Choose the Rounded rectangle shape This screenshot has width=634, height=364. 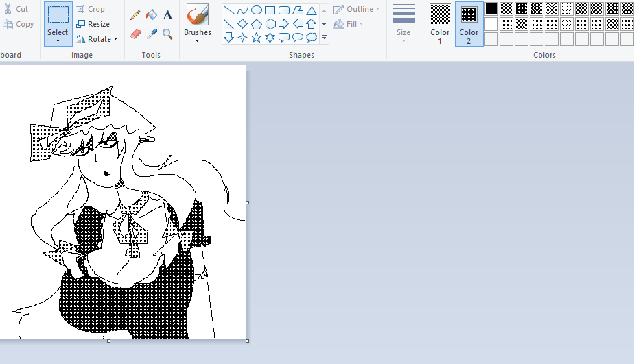284,10
